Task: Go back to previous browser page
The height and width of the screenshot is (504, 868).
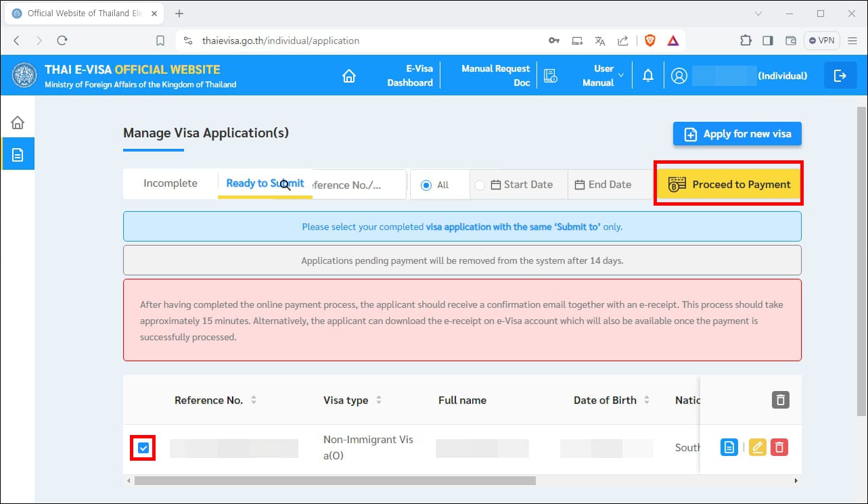Action: 17,41
